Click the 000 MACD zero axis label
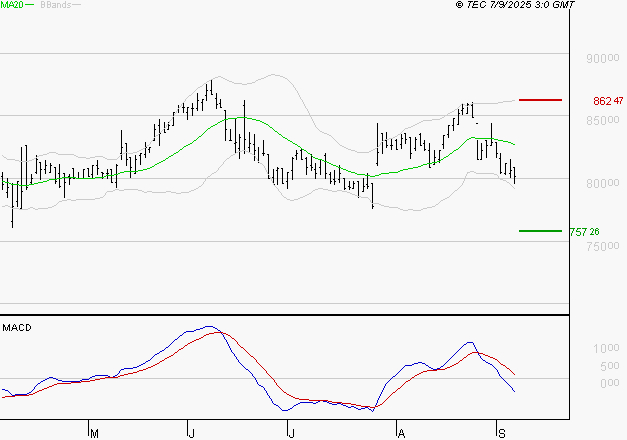Viewport: 627px width, 440px height. tap(609, 383)
